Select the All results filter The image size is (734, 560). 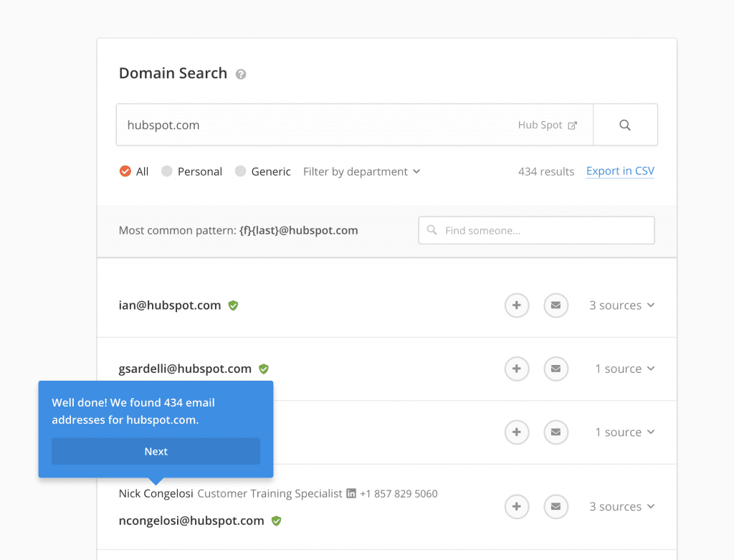coord(125,171)
